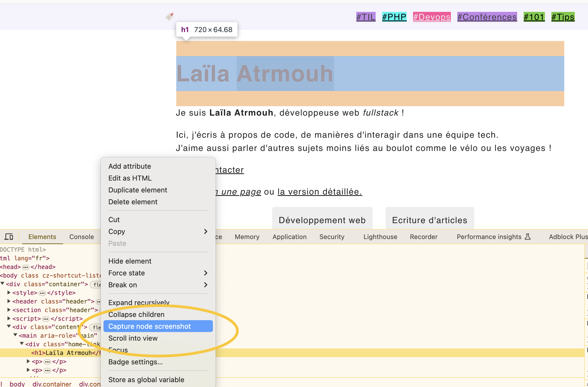The height and width of the screenshot is (387, 588).
Task: Expand the header class="header" node
Action: pyautogui.click(x=9, y=301)
